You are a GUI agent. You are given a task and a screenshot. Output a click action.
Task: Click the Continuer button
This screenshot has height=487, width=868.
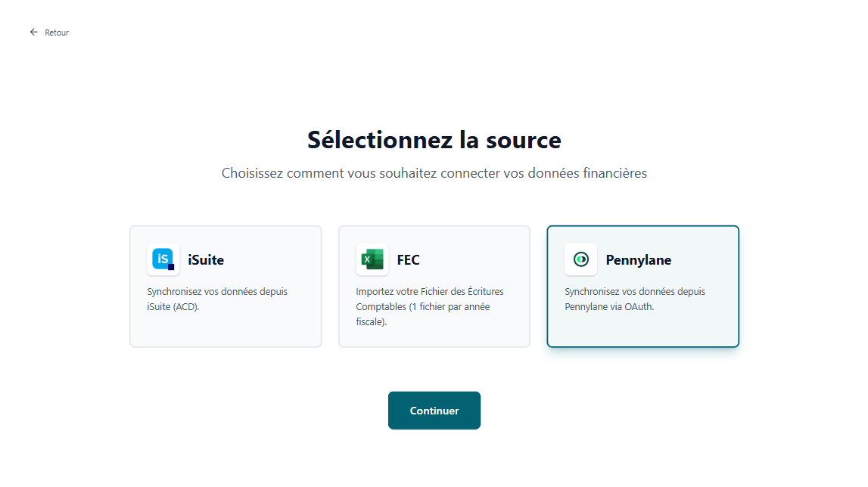434,410
